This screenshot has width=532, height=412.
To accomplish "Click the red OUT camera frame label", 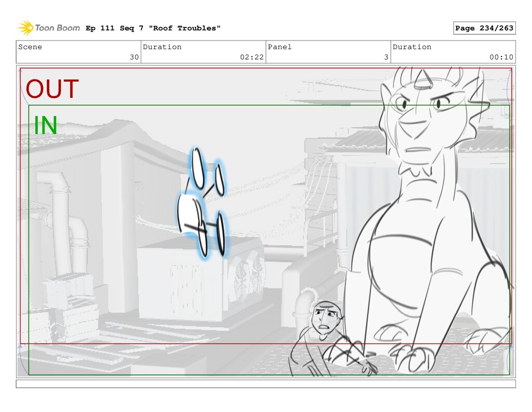I will [x=52, y=89].
